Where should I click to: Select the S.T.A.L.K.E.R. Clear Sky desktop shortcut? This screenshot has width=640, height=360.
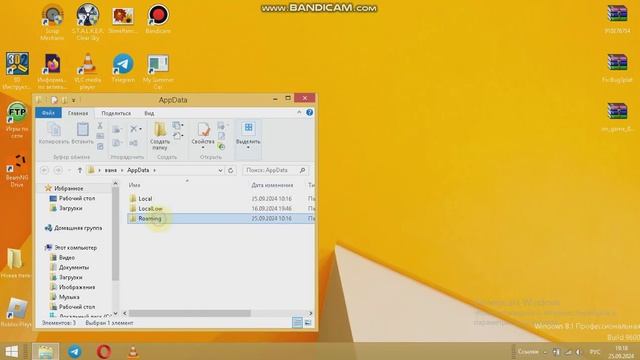88,22
